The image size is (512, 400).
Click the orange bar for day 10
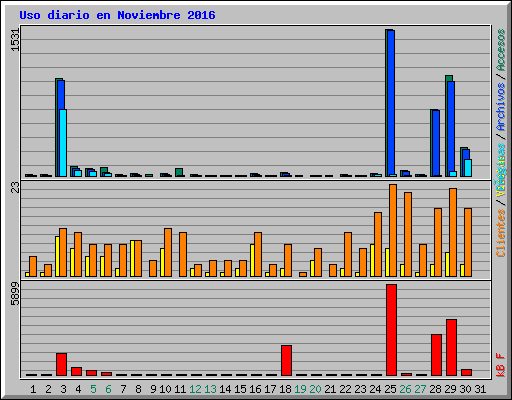pos(168,252)
